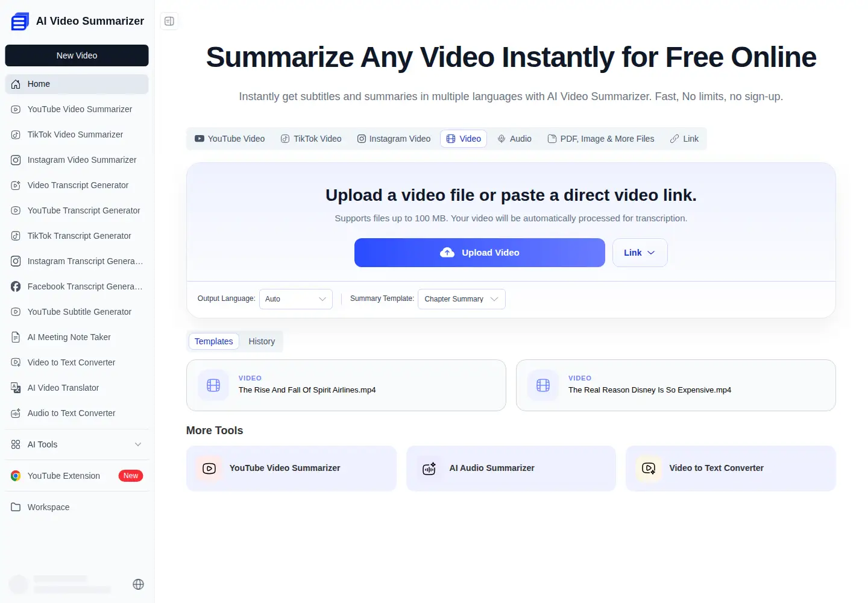Screen dimensions: 868x603
Task: Click the film icon on Spirit Airlines template
Action: [x=213, y=385]
